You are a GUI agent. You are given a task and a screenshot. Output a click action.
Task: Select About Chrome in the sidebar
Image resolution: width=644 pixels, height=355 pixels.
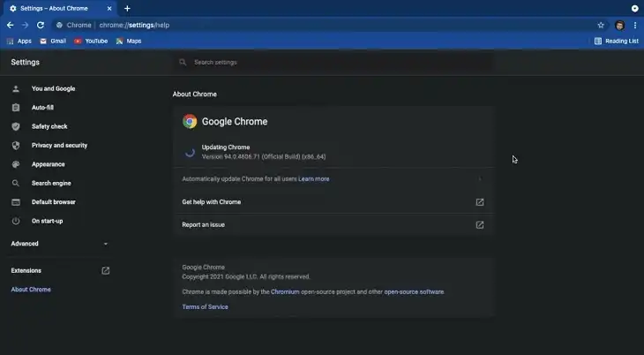click(x=31, y=290)
